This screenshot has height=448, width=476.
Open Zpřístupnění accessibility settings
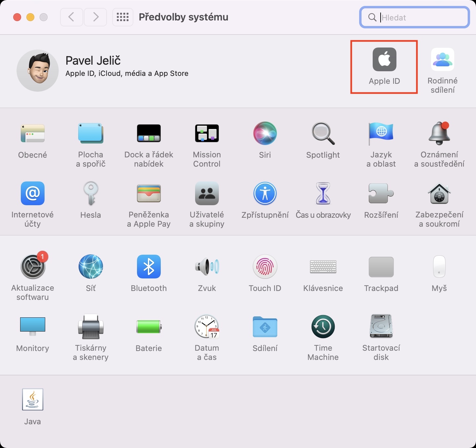pyautogui.click(x=265, y=200)
